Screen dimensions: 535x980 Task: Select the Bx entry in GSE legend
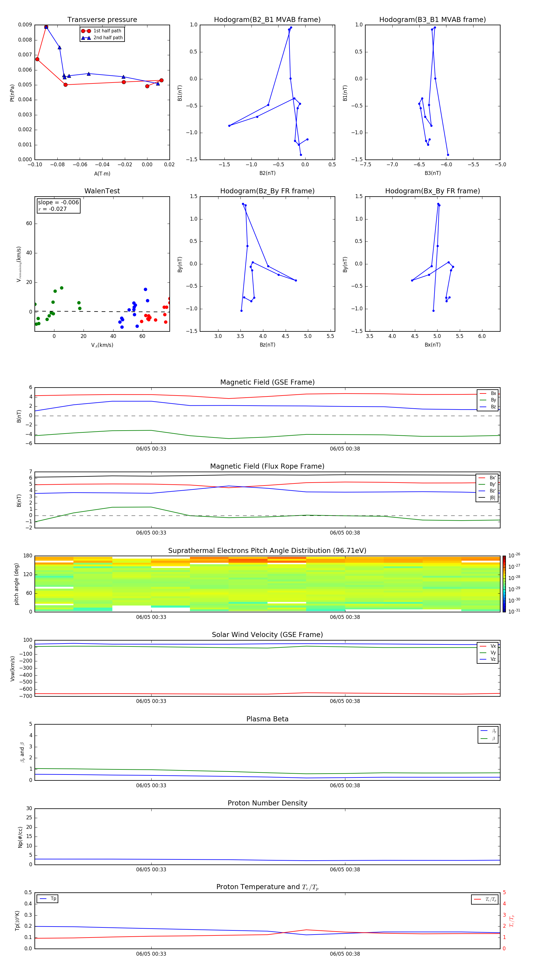488,393
